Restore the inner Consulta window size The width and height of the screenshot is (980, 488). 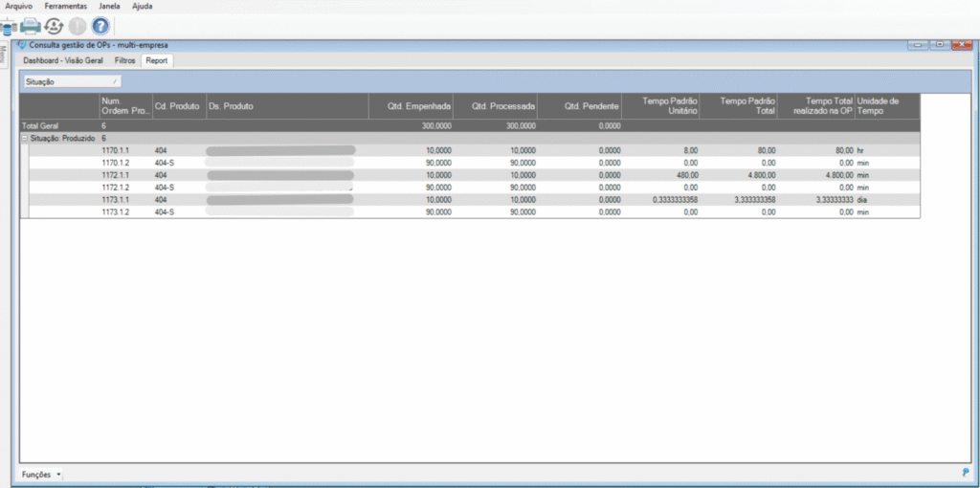point(941,44)
